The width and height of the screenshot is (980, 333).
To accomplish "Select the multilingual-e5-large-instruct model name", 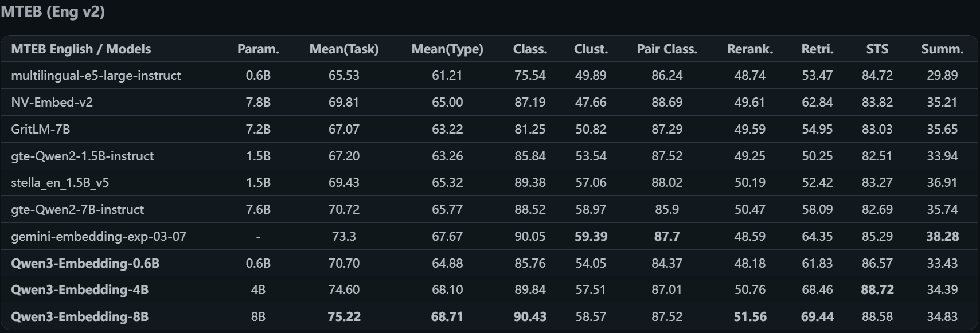I will click(x=96, y=76).
